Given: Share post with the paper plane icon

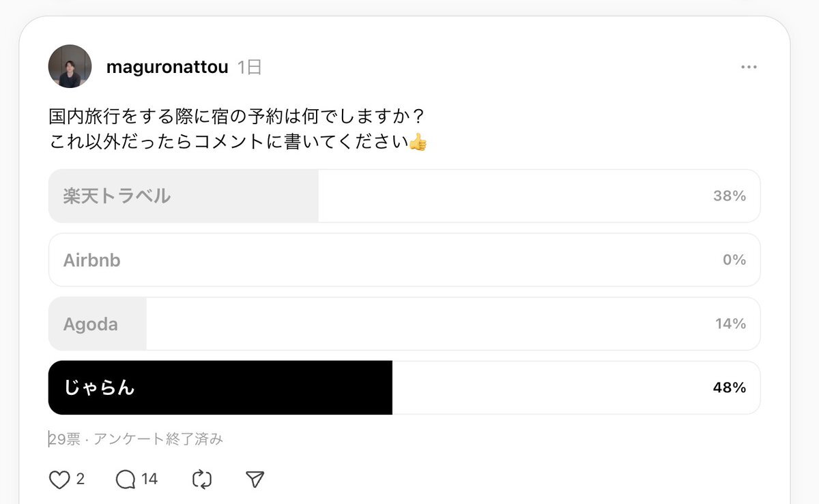Looking at the screenshot, I should 255,479.
